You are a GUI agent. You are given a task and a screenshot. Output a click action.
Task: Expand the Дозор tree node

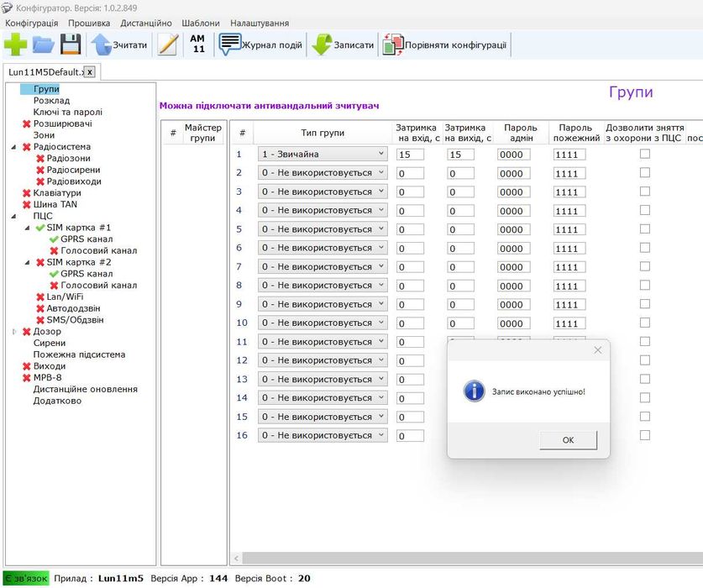(x=14, y=332)
